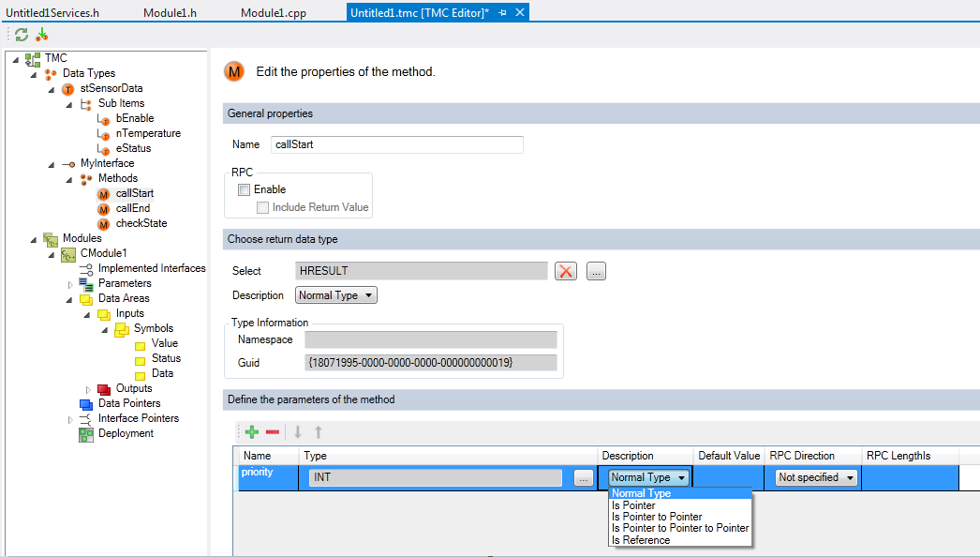Open the priority parameter Description dropdown

[648, 477]
